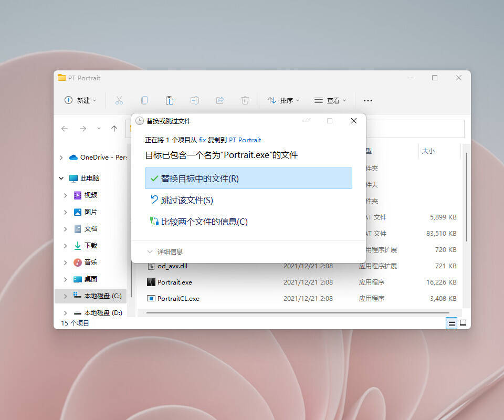Select 比较两个文件的信息(C) option

tap(204, 222)
